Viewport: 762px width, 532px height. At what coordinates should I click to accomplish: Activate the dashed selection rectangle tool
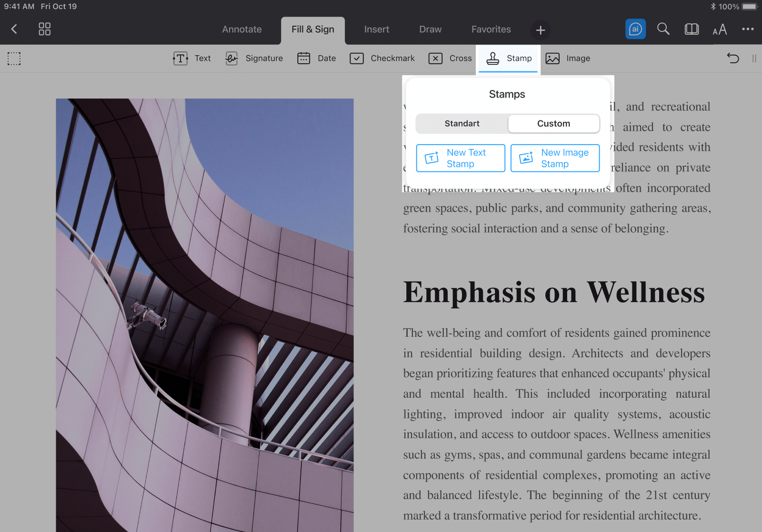(x=14, y=59)
